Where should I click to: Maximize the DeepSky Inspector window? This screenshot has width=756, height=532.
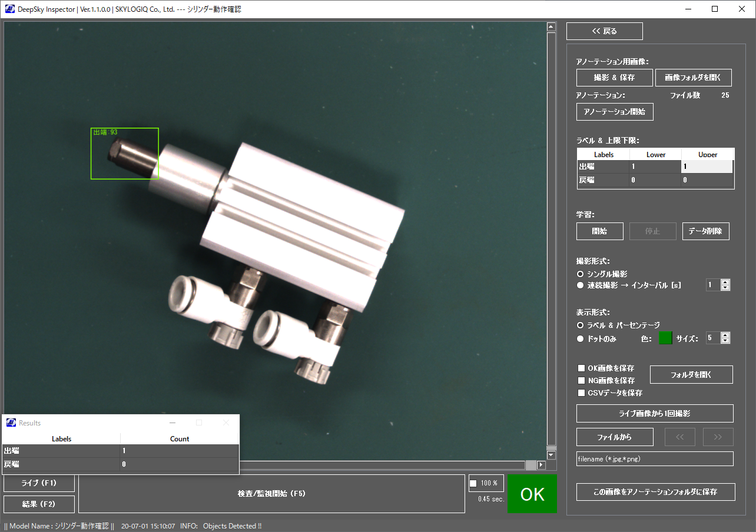(x=715, y=9)
